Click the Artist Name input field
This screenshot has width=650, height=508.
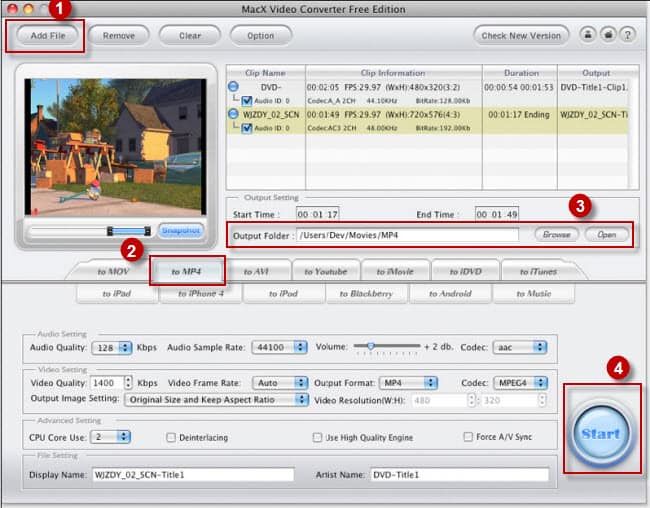[x=460, y=475]
